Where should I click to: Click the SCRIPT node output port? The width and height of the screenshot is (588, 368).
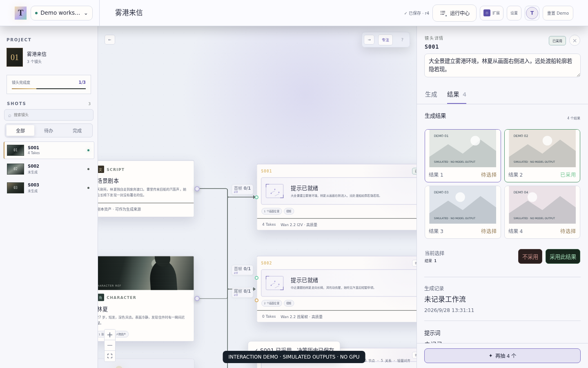tap(197, 189)
